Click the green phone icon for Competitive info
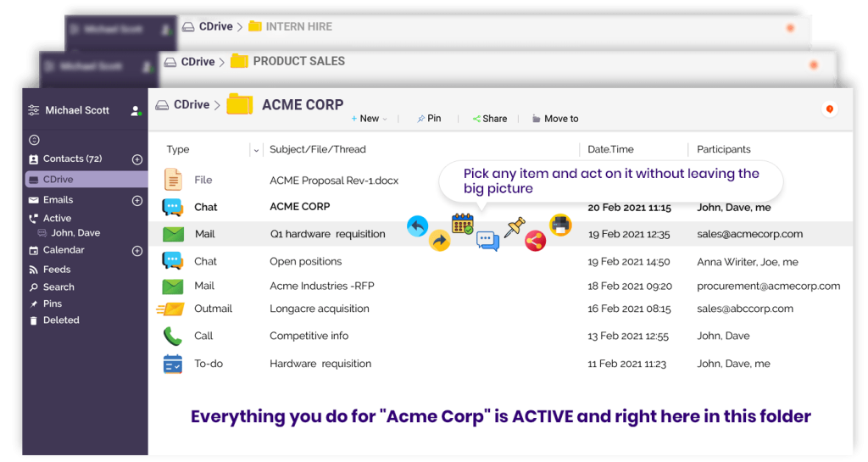Image resolution: width=868 pixels, height=462 pixels. 172,336
